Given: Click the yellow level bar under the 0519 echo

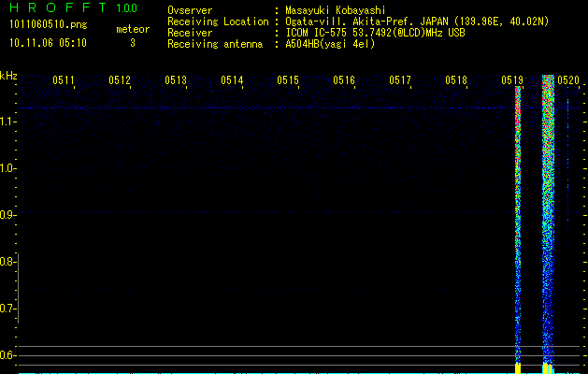Looking at the screenshot, I should [x=518, y=368].
